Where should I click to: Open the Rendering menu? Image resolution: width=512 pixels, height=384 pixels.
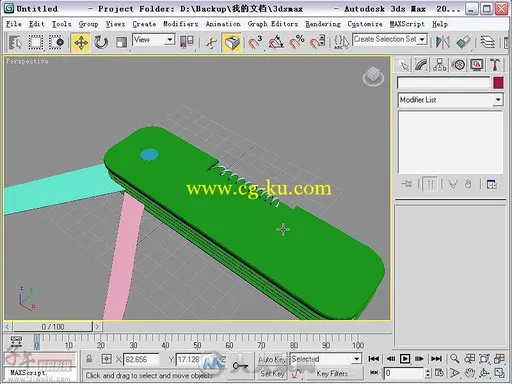click(x=323, y=24)
